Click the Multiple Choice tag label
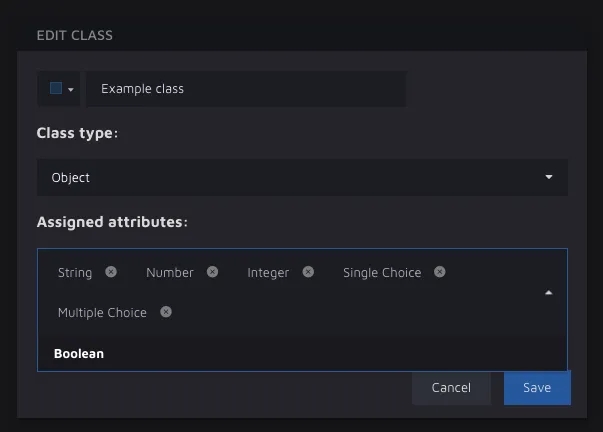This screenshot has height=432, width=603. click(102, 312)
